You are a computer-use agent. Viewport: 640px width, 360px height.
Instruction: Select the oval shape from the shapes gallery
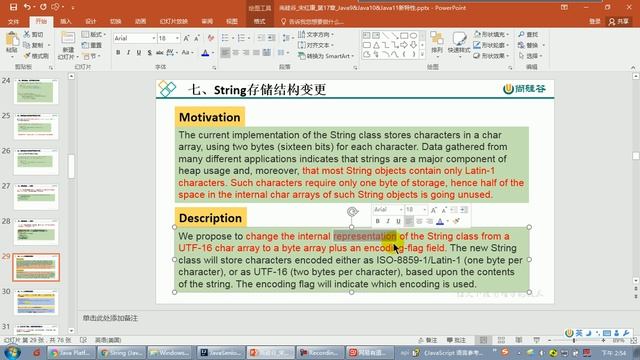tap(413, 36)
